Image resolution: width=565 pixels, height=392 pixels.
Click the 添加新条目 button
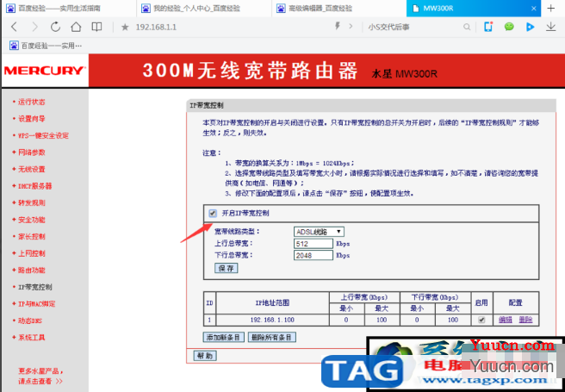[223, 337]
